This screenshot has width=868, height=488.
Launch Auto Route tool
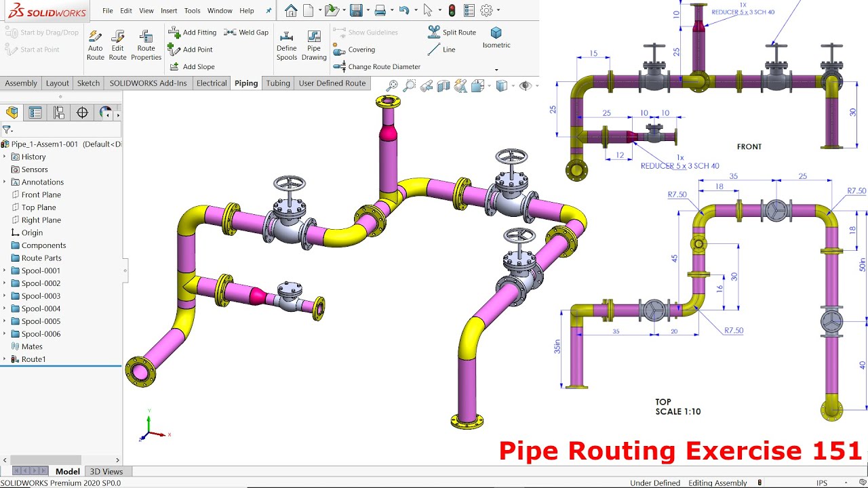coord(96,45)
